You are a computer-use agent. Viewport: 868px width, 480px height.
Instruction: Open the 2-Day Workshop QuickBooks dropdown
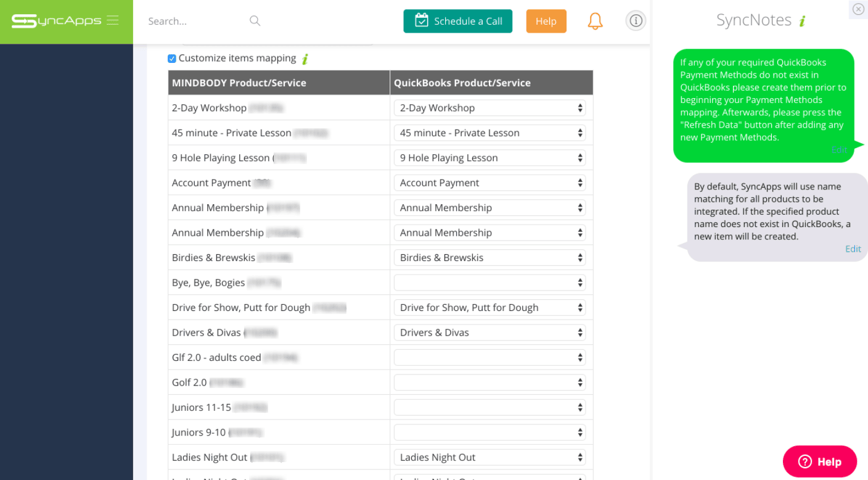point(490,108)
